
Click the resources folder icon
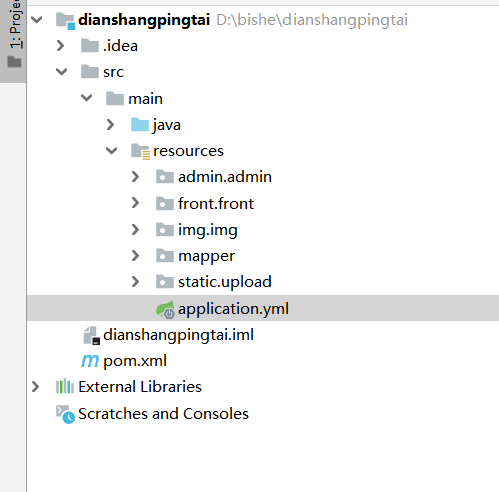140,152
